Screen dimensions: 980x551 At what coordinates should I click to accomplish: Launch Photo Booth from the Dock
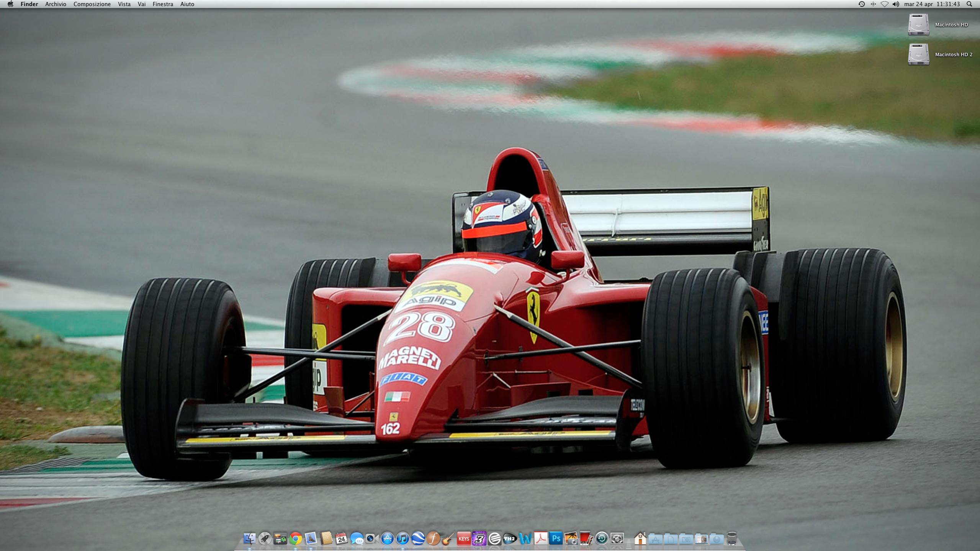(x=586, y=539)
